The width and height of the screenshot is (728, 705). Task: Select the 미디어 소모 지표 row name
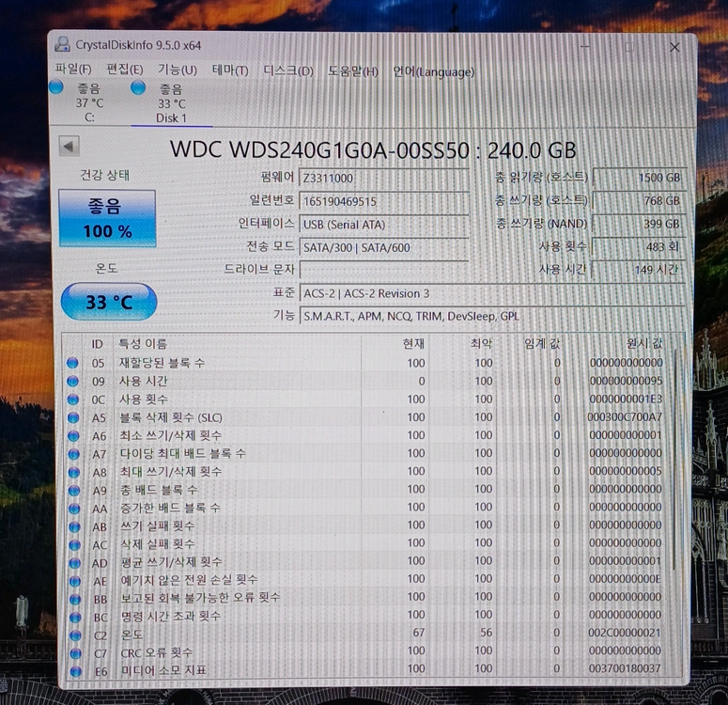[x=163, y=670]
